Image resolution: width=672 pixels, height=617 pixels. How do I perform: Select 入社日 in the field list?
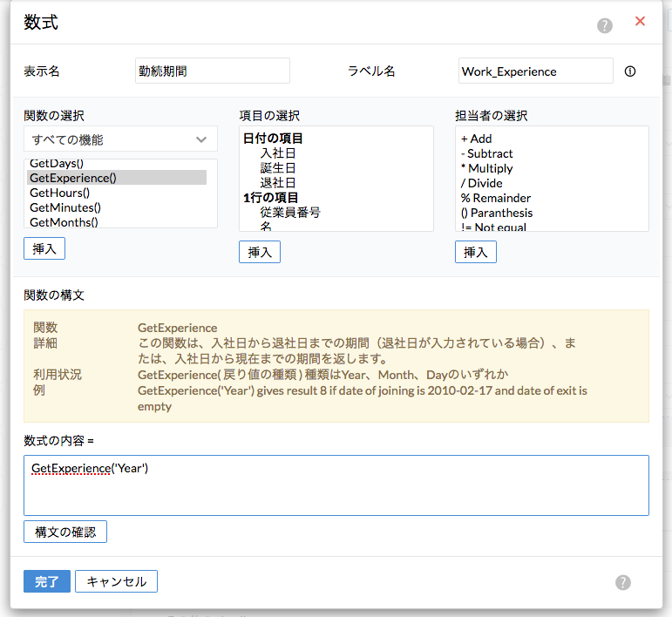278,153
